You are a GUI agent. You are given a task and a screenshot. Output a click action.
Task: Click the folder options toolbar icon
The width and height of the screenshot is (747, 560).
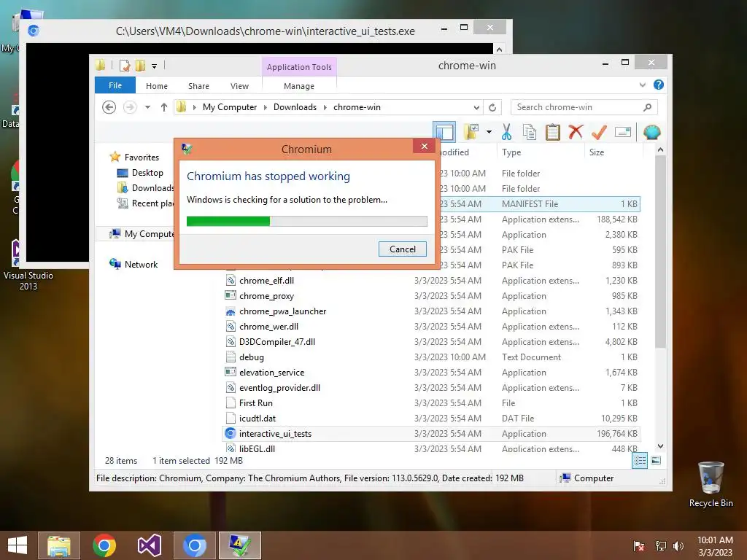tap(472, 132)
